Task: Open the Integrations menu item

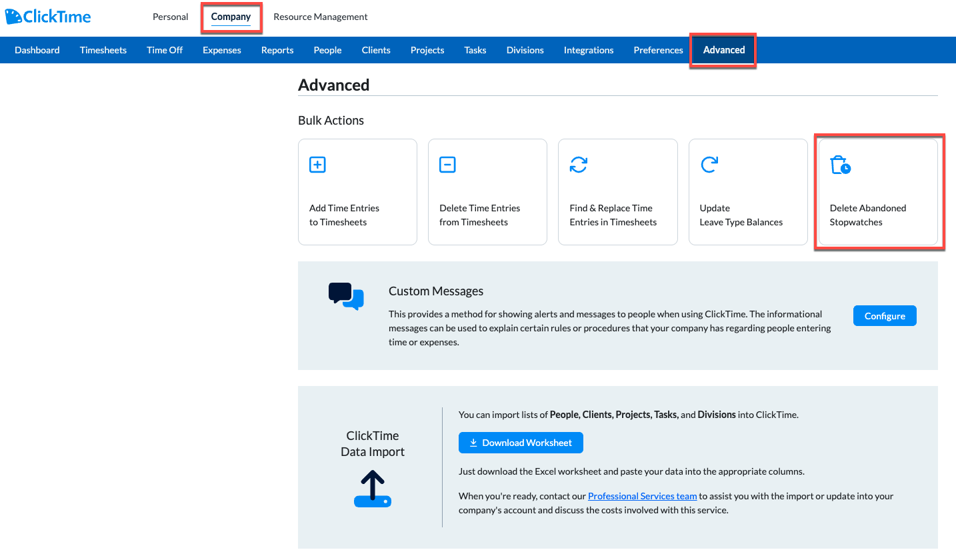Action: pos(589,50)
